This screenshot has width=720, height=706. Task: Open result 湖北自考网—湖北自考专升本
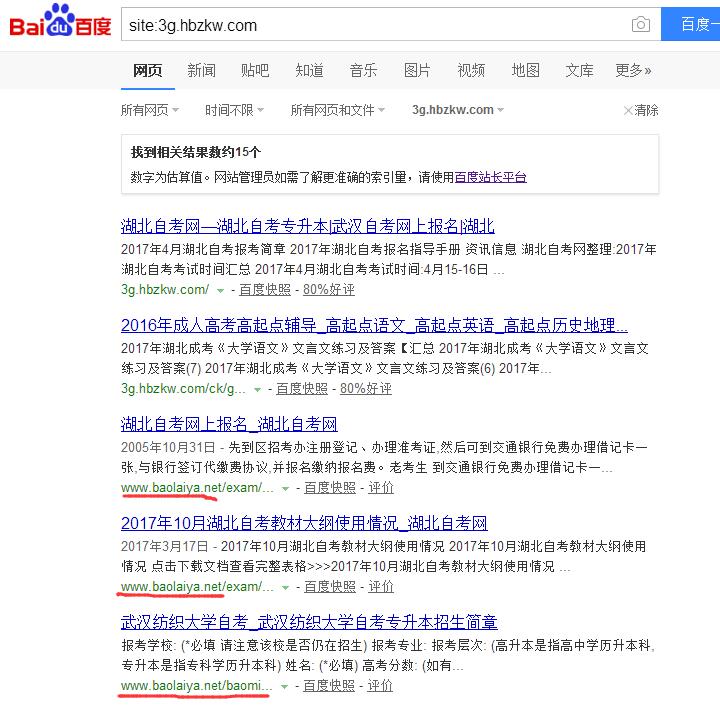tap(308, 226)
